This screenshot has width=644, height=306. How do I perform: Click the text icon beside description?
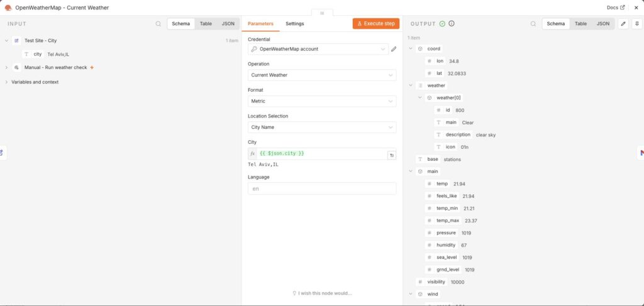(x=438, y=134)
